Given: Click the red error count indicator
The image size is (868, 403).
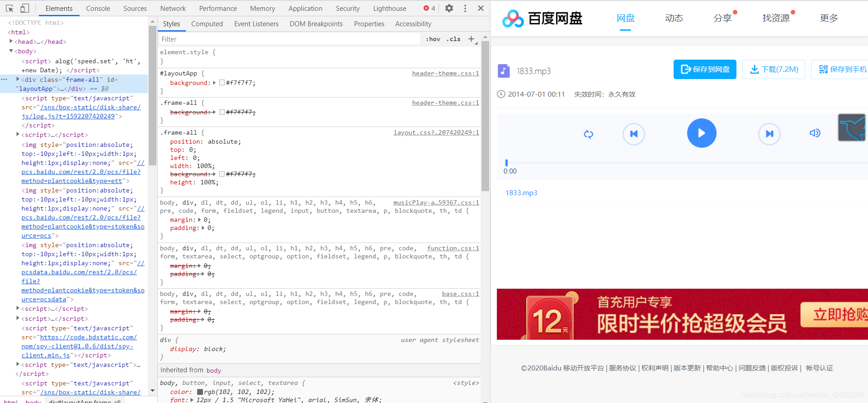Looking at the screenshot, I should tap(429, 8).
